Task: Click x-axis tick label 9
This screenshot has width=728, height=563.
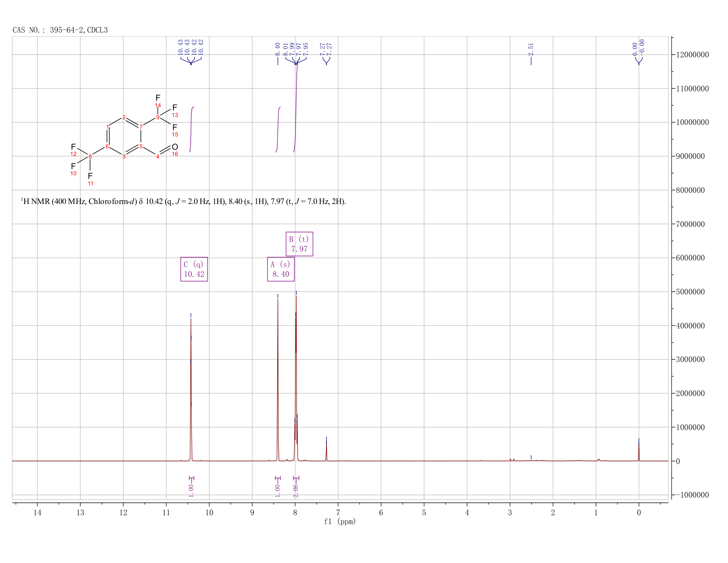Action: point(252,513)
